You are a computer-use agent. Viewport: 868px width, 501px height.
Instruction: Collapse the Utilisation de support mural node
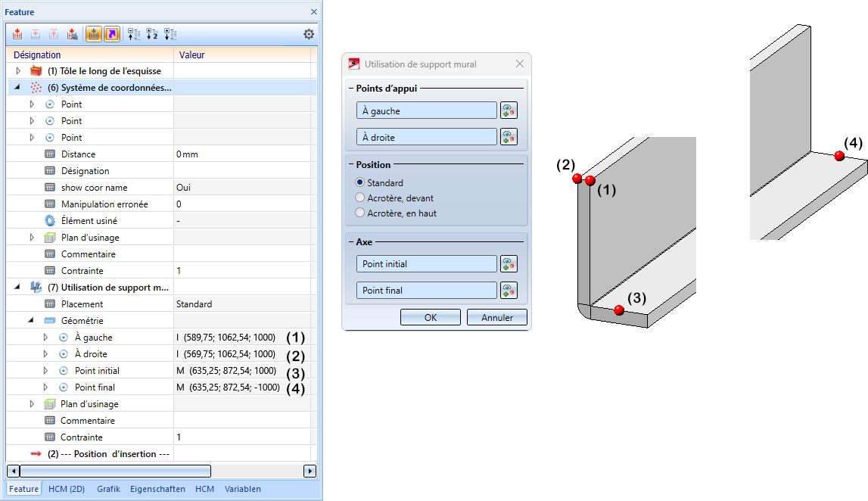pos(17,287)
